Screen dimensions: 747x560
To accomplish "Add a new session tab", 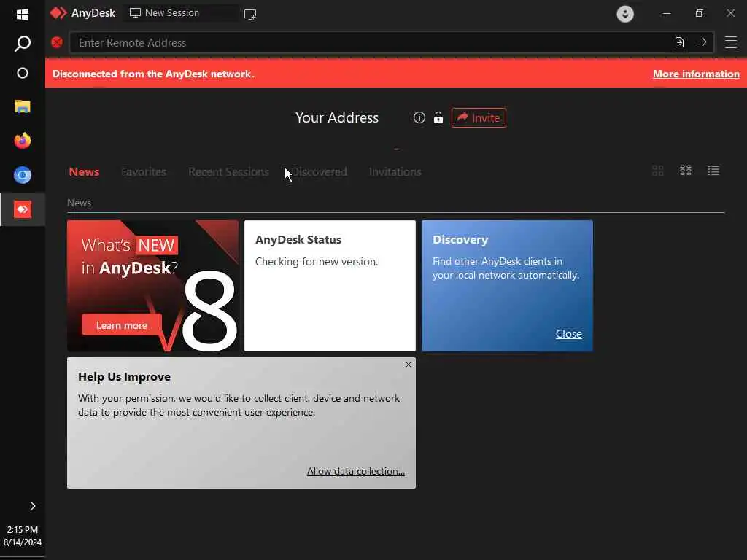I will (x=250, y=14).
